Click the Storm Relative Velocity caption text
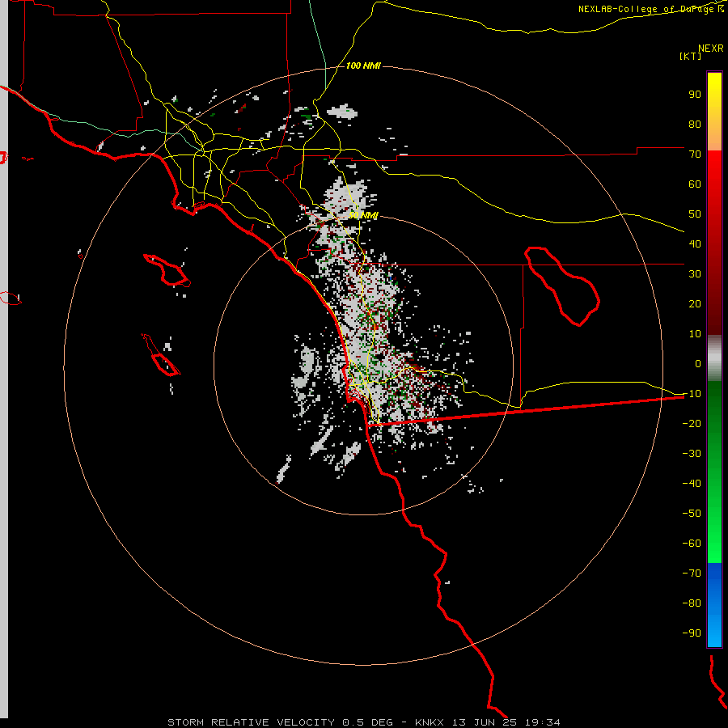 [x=363, y=722]
